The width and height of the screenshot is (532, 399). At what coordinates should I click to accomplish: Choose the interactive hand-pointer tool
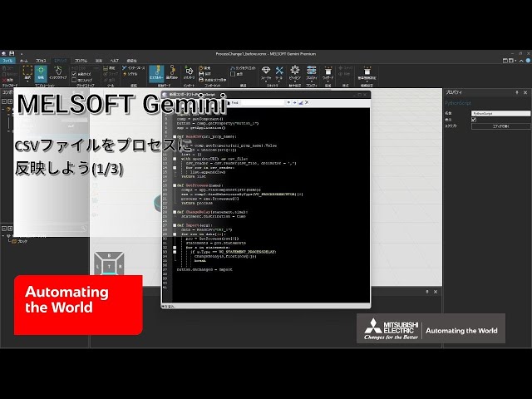point(58,72)
